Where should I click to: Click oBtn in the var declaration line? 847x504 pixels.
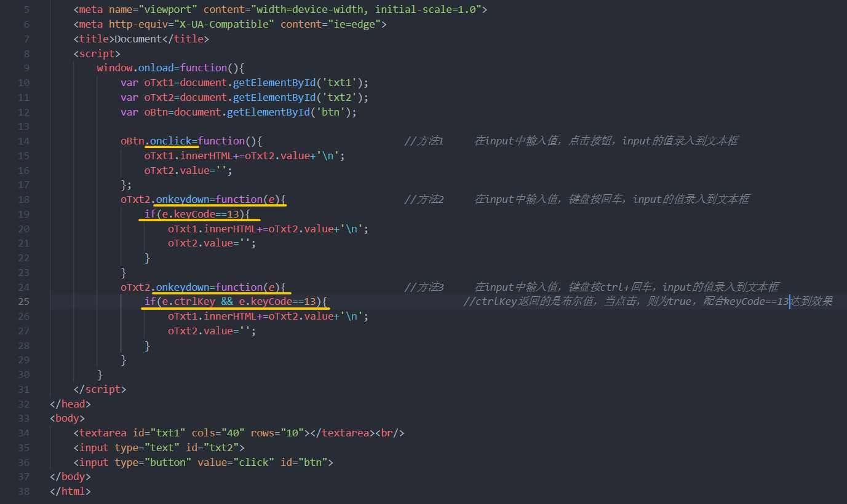[x=156, y=112]
